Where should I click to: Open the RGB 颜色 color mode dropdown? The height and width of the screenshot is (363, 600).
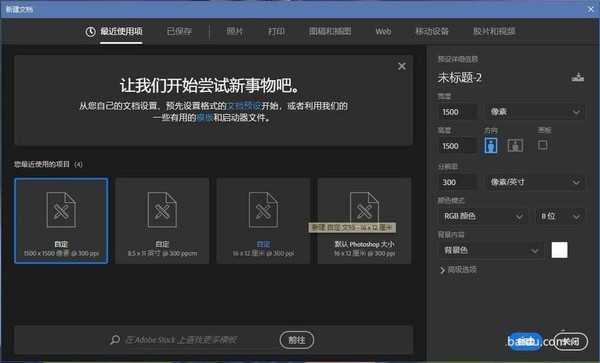point(483,216)
